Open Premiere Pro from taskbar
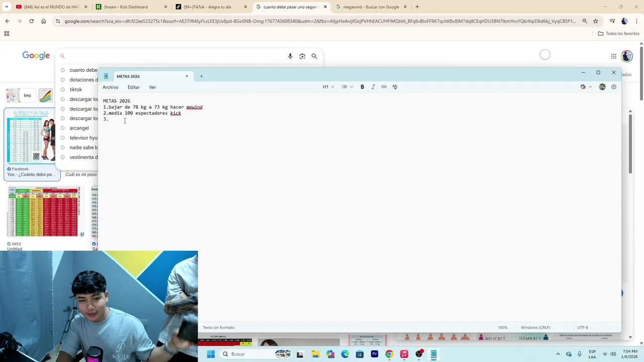Screen dimensions: 644x362 click(374, 354)
